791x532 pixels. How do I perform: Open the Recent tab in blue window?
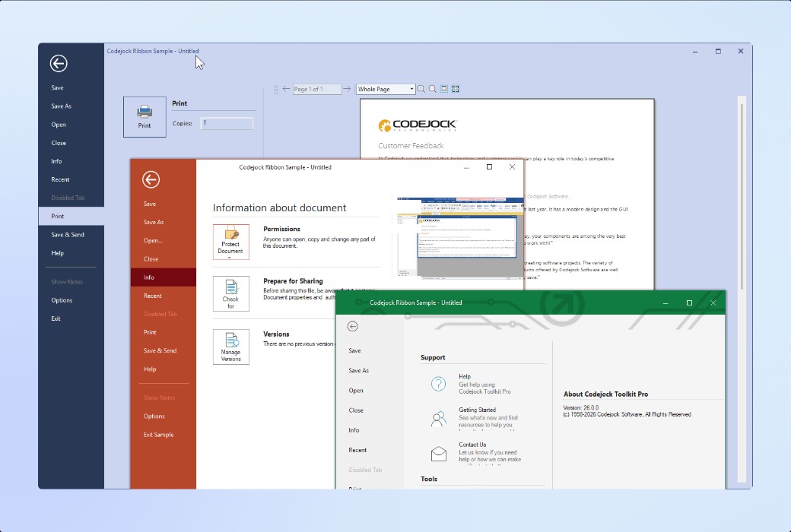[x=71, y=179]
